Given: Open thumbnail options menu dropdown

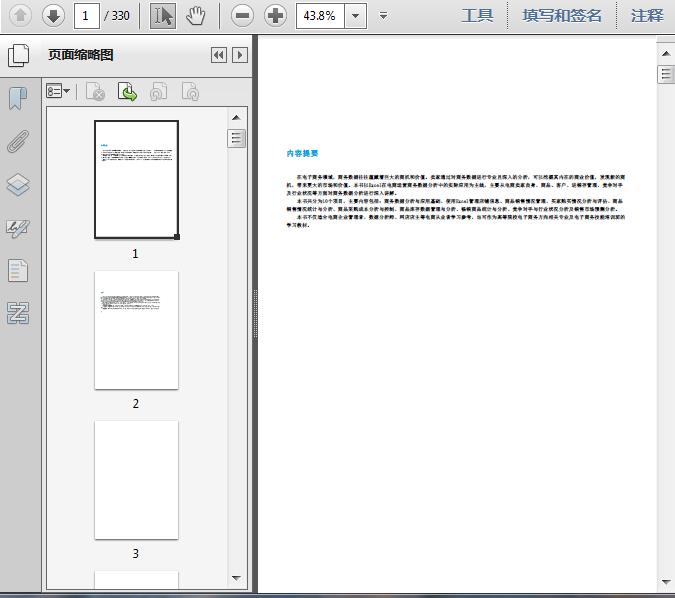Looking at the screenshot, I should tap(58, 91).
